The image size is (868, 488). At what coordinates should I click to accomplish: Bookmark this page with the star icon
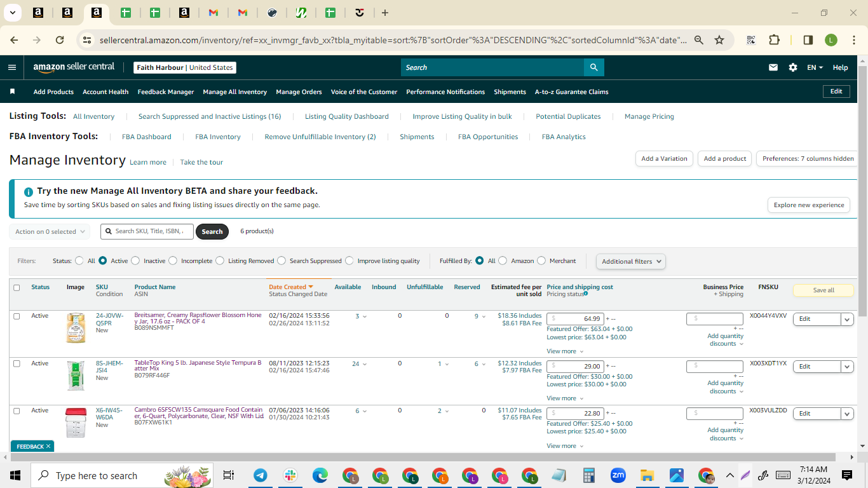(x=719, y=40)
